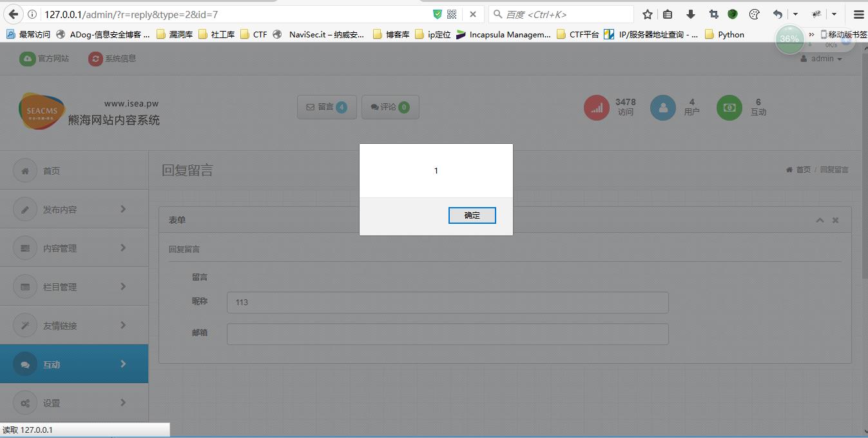Open dropdown arrow next to insect icon
This screenshot has width=868, height=438.
(x=834, y=14)
